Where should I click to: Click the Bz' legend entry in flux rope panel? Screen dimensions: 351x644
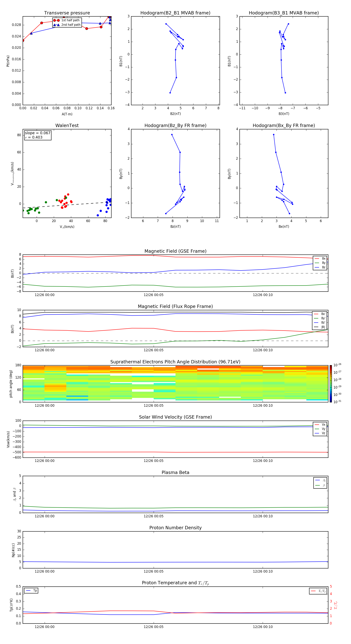tap(320, 323)
